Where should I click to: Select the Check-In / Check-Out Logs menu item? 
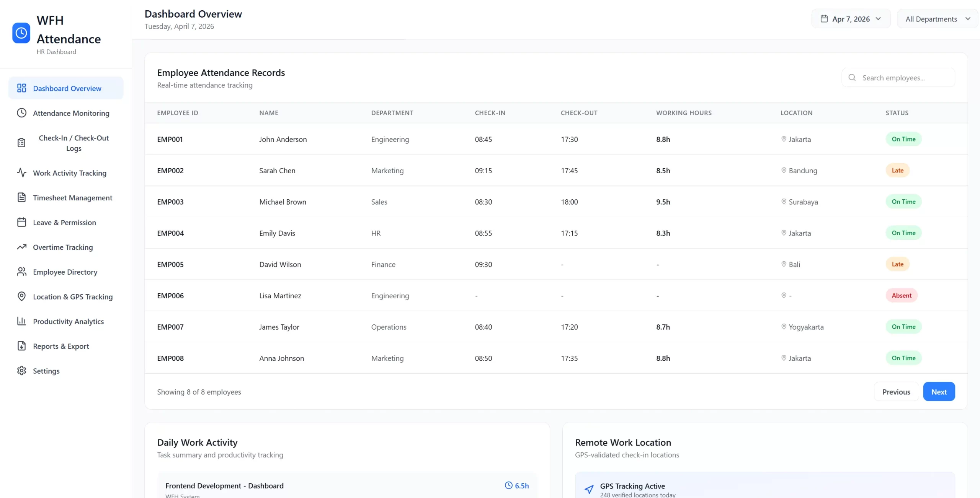point(73,143)
